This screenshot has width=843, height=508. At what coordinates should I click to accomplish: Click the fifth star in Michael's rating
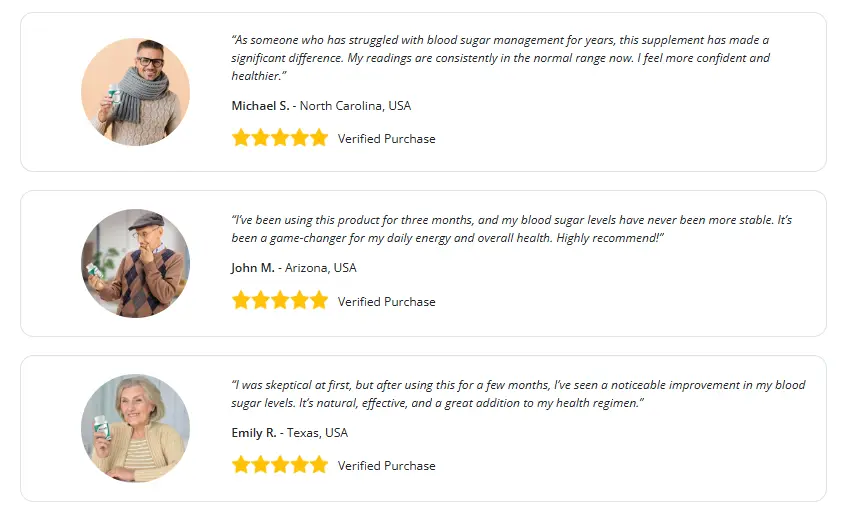319,138
